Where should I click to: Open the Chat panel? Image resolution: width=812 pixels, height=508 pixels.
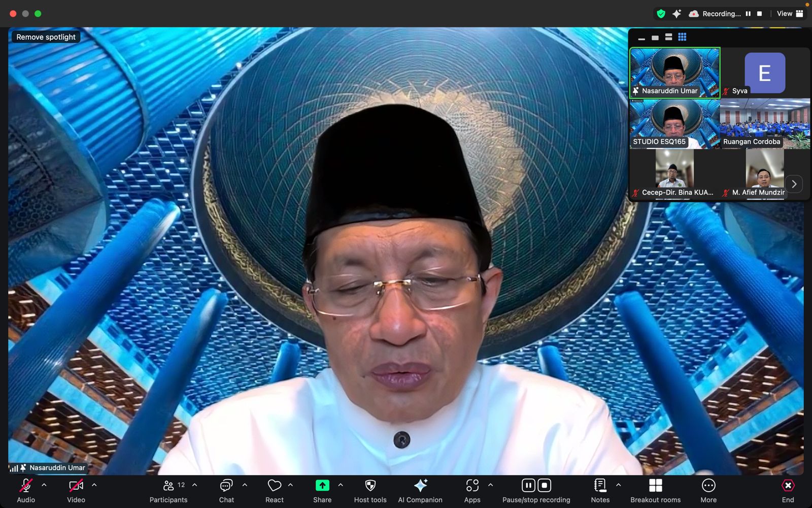coord(226,491)
